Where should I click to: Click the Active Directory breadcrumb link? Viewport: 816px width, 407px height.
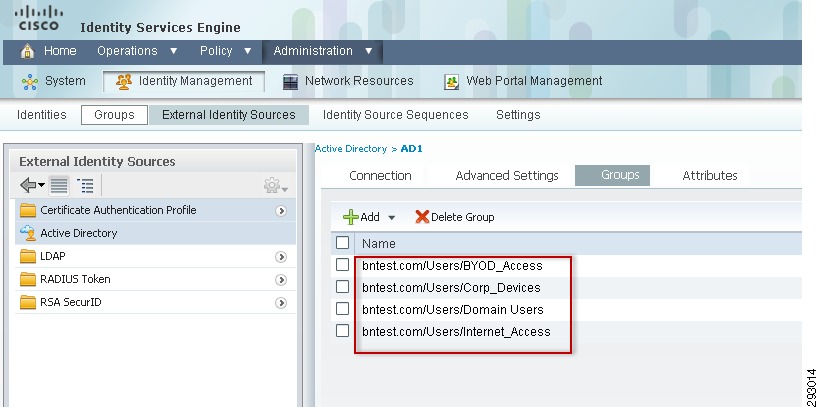tap(351, 149)
